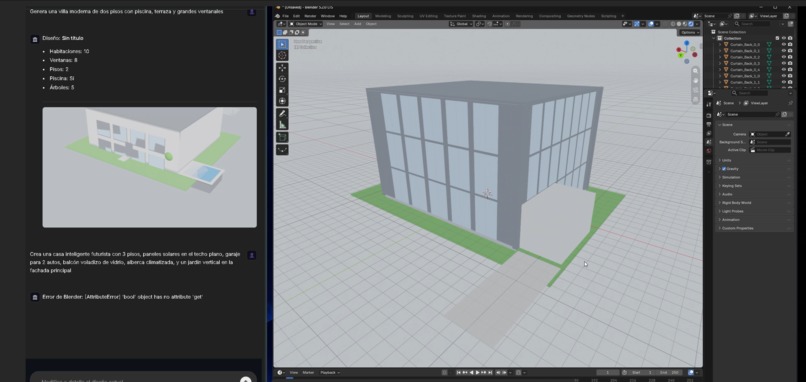Select the Transform tool in Blender toolbar
Screen dimensions: 806x382
point(282,101)
